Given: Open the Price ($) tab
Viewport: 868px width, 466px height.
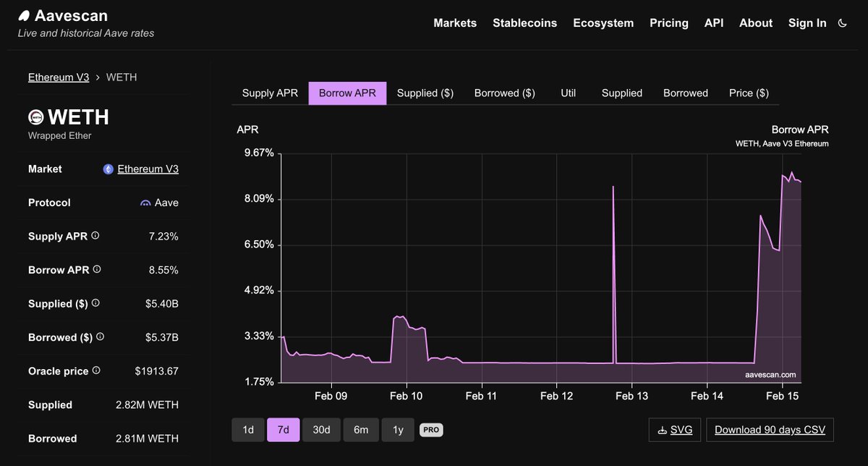Looking at the screenshot, I should [749, 93].
